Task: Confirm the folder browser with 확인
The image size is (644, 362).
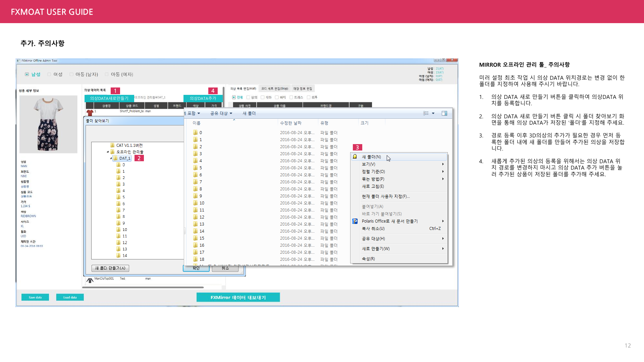Action: click(196, 268)
